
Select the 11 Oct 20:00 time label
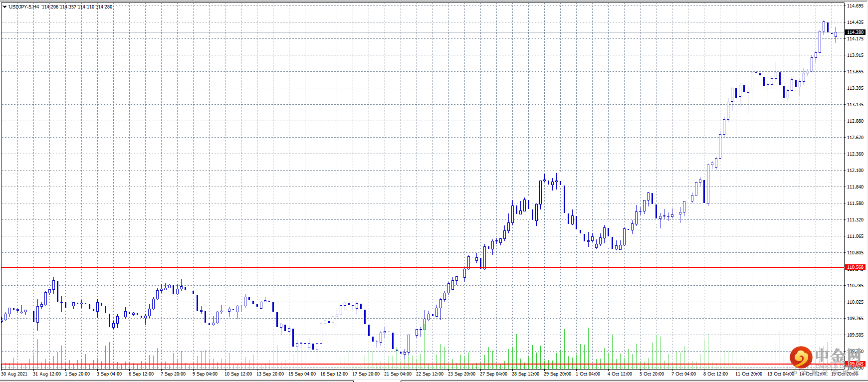[x=749, y=374]
